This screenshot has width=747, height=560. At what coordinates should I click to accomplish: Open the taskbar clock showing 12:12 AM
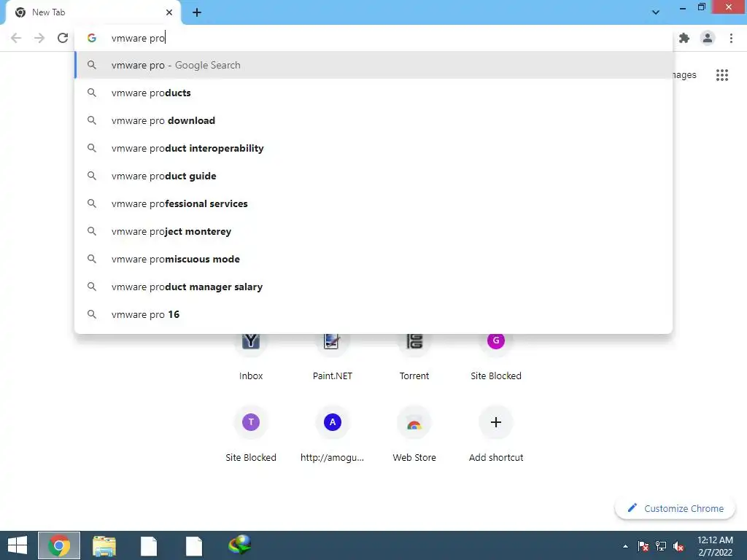coord(715,545)
